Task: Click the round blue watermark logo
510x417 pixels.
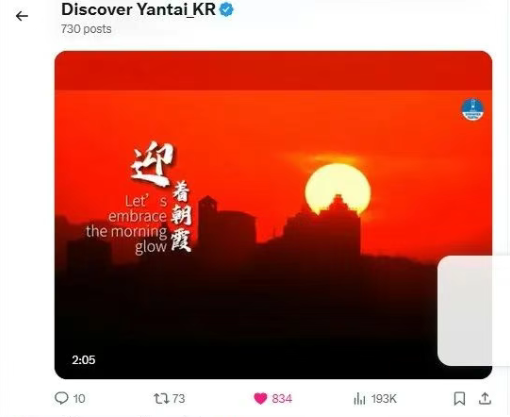Action: pos(473,109)
